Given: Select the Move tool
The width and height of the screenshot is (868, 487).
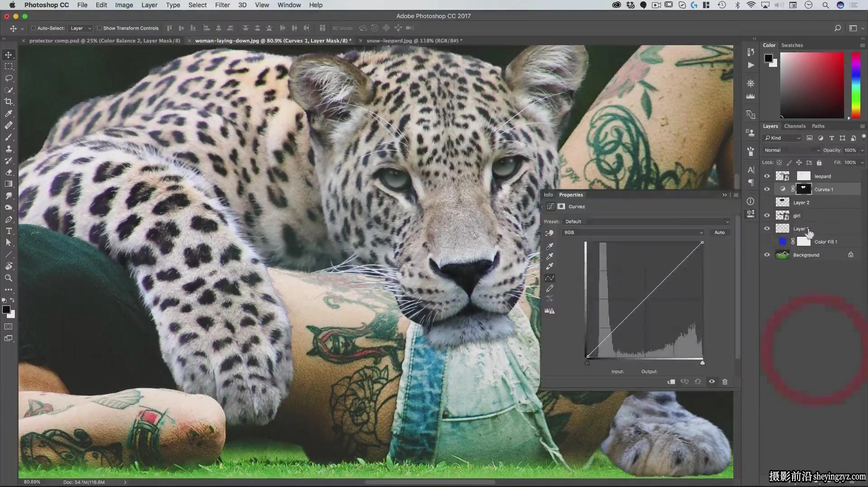Looking at the screenshot, I should point(9,55).
